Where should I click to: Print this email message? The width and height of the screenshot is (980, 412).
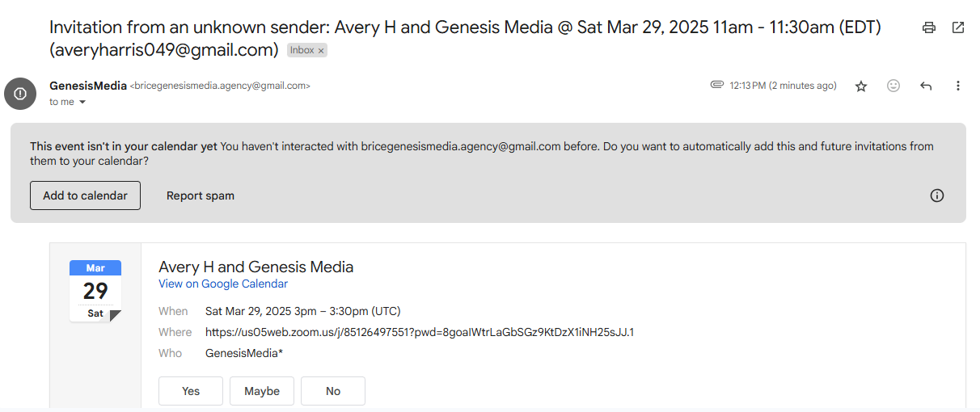[x=929, y=27]
